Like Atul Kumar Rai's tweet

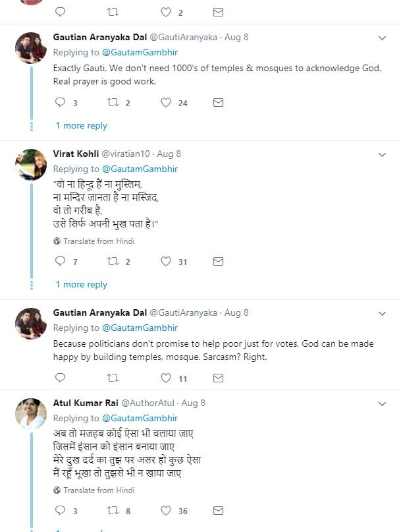166,511
